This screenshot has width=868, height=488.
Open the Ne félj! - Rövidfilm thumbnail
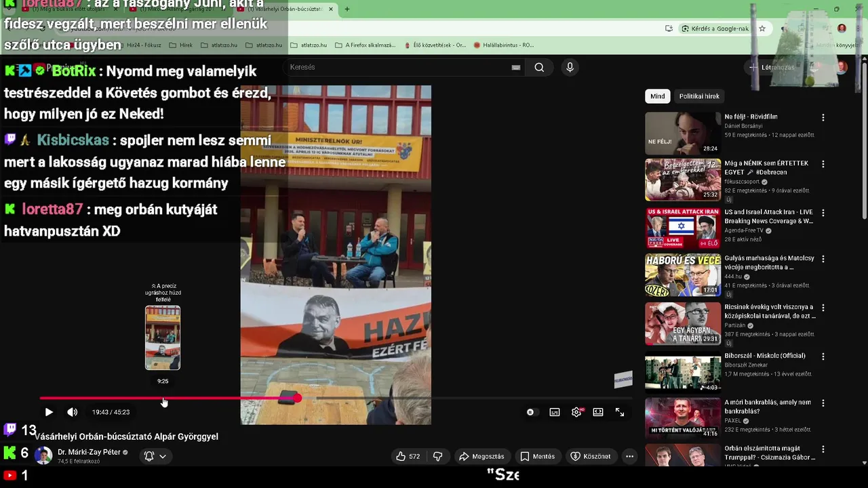click(683, 133)
